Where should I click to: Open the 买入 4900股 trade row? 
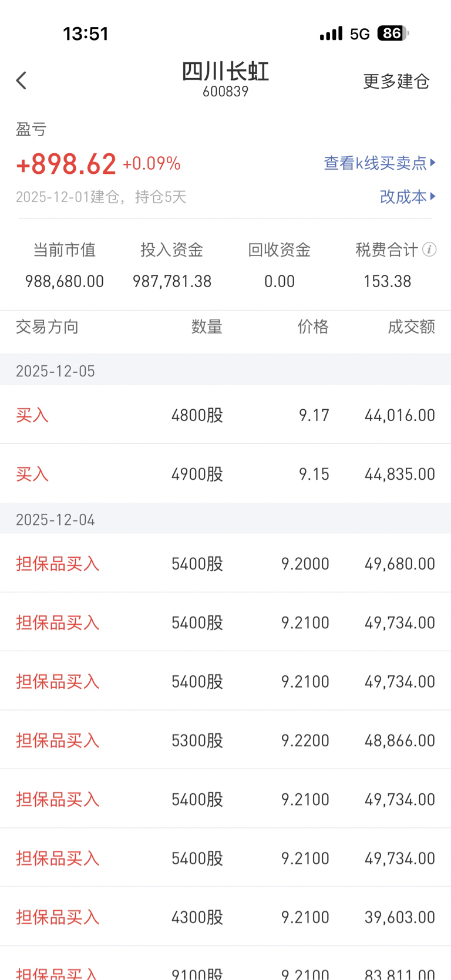(225, 474)
